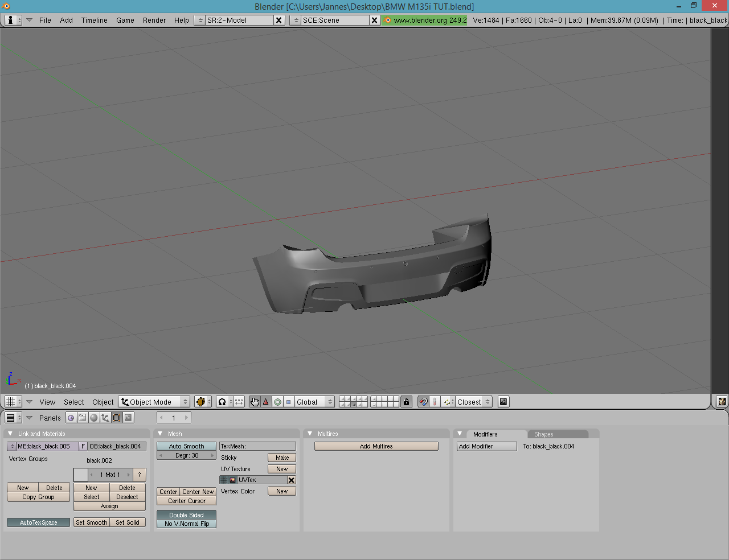Click the Set Smooth button
This screenshot has width=729, height=560.
point(91,522)
